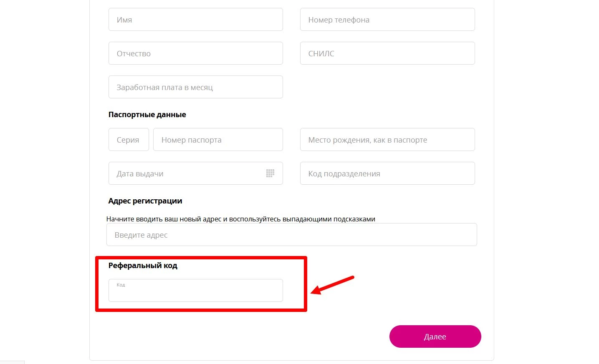Screen dimensions: 599x364
Task: Select the Место рождения field
Action: pos(387,140)
